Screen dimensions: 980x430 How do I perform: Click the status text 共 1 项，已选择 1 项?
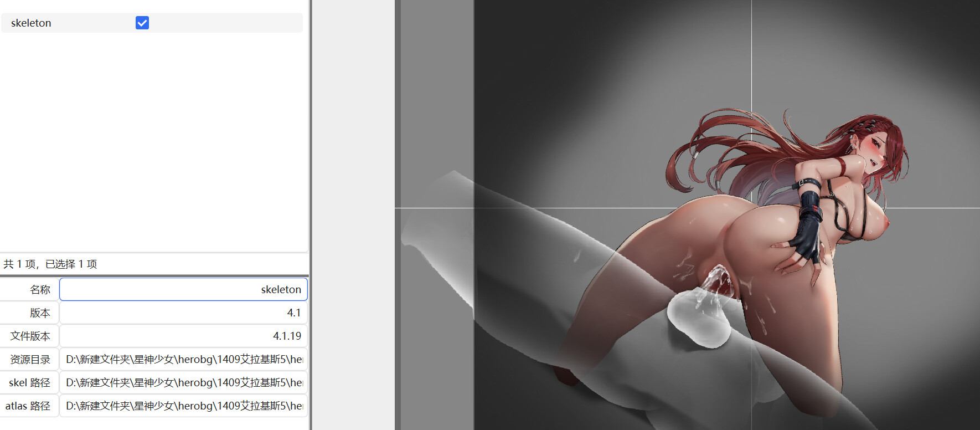50,264
